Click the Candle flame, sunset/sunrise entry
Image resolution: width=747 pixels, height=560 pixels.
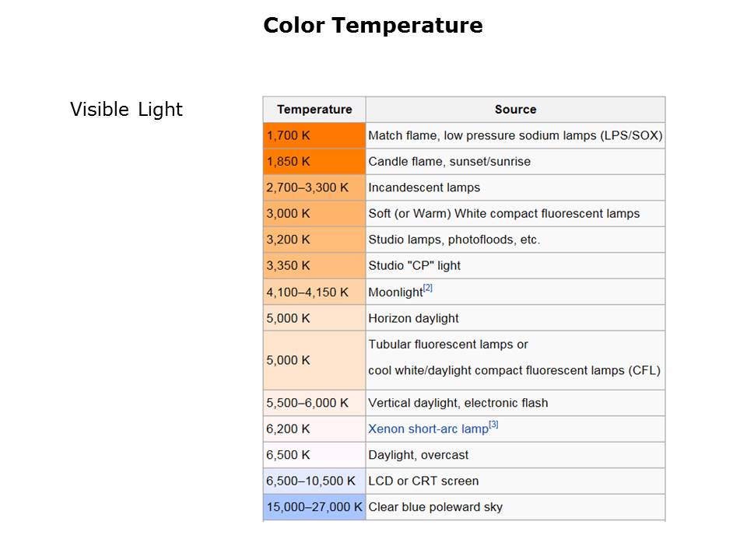point(449,162)
